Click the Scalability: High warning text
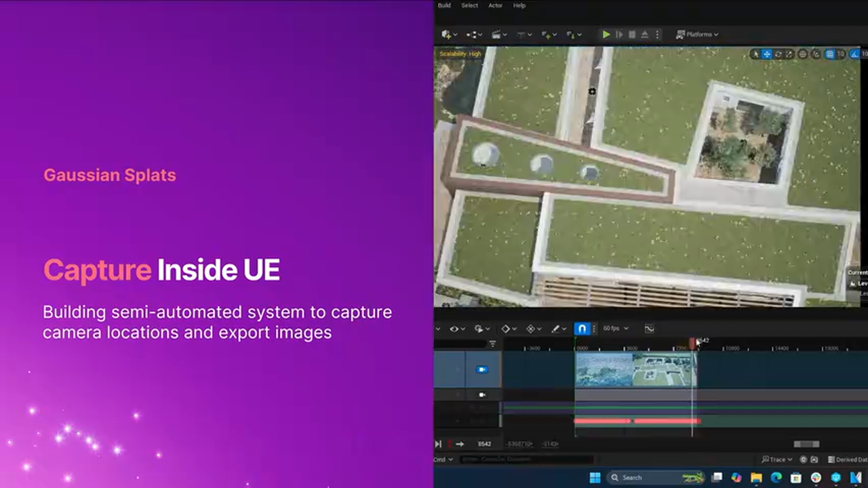 461,54
